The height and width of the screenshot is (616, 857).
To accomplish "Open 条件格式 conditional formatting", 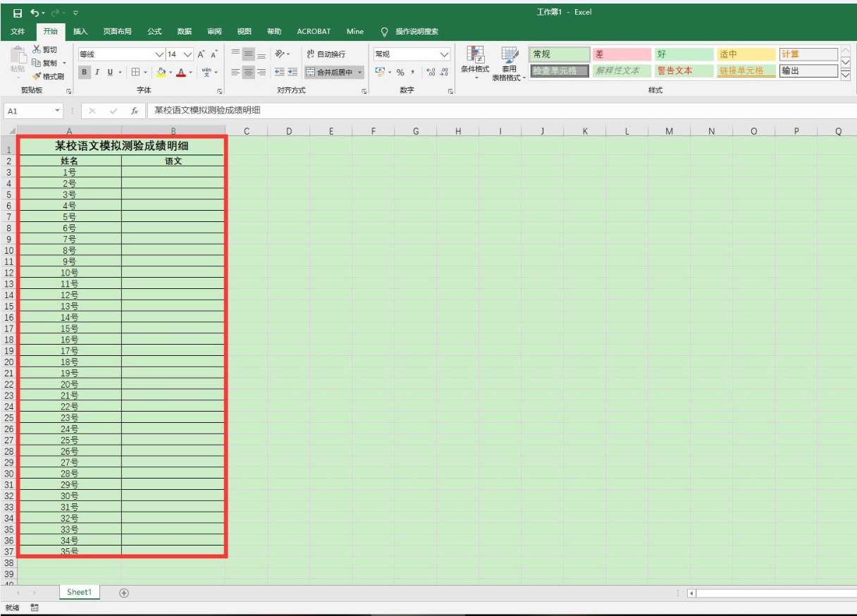I will [x=476, y=63].
